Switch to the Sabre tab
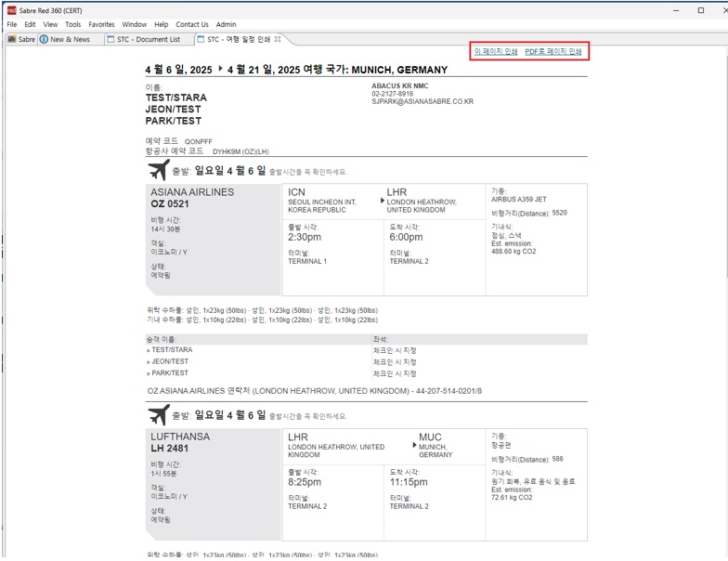728x561 pixels. click(21, 39)
